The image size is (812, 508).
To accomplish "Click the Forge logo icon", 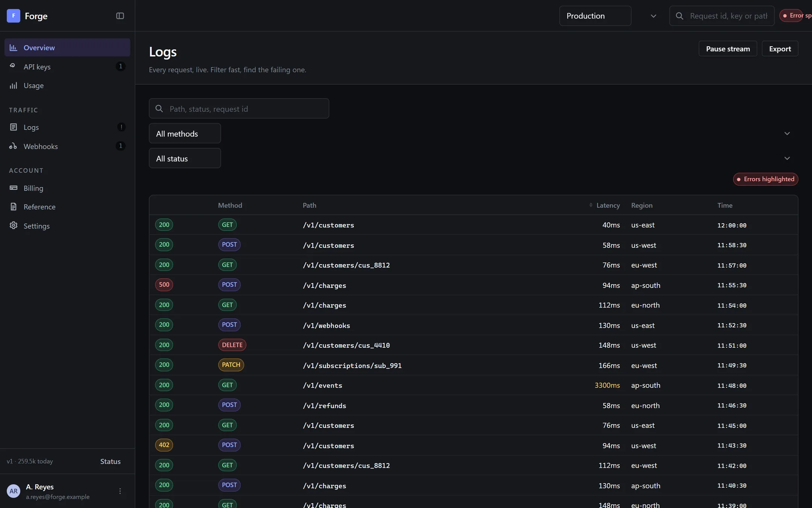I will point(14,16).
